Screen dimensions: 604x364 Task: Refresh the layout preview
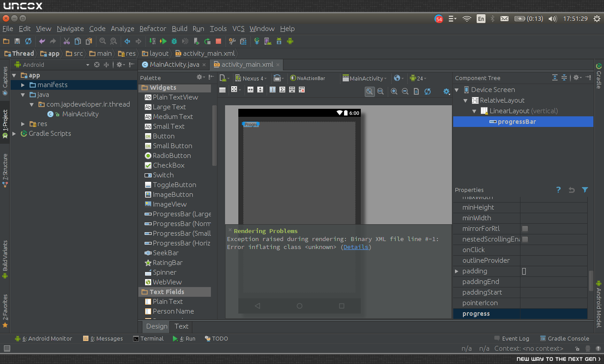tap(428, 92)
